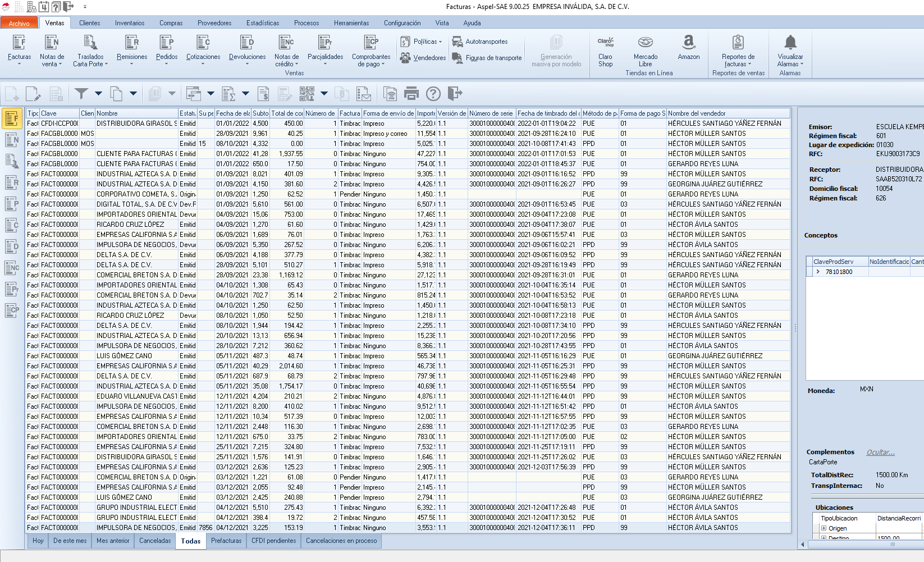Expand concept row 78101800
The height and width of the screenshot is (562, 924).
818,272
